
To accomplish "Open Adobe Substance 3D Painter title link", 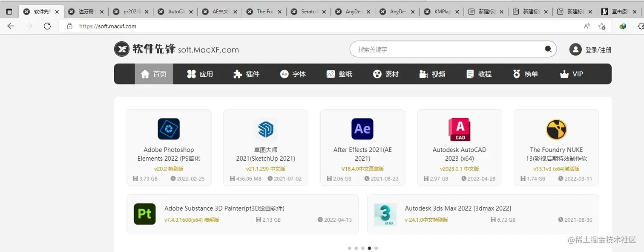I will point(224,209).
